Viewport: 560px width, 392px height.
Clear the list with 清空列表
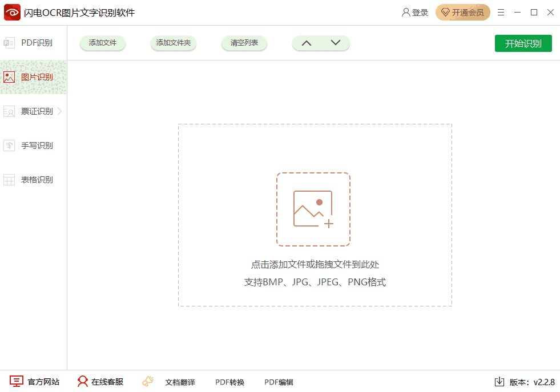point(244,43)
